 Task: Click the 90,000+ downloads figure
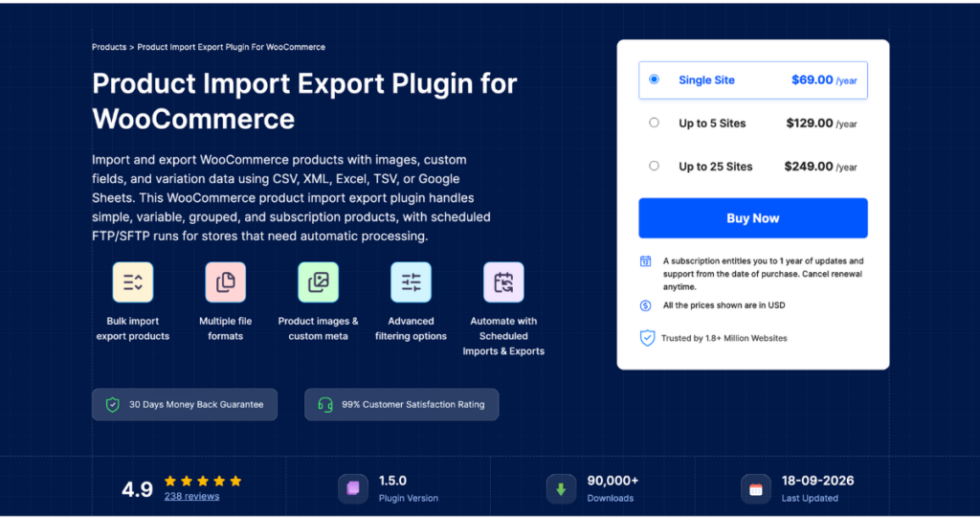pyautogui.click(x=612, y=481)
